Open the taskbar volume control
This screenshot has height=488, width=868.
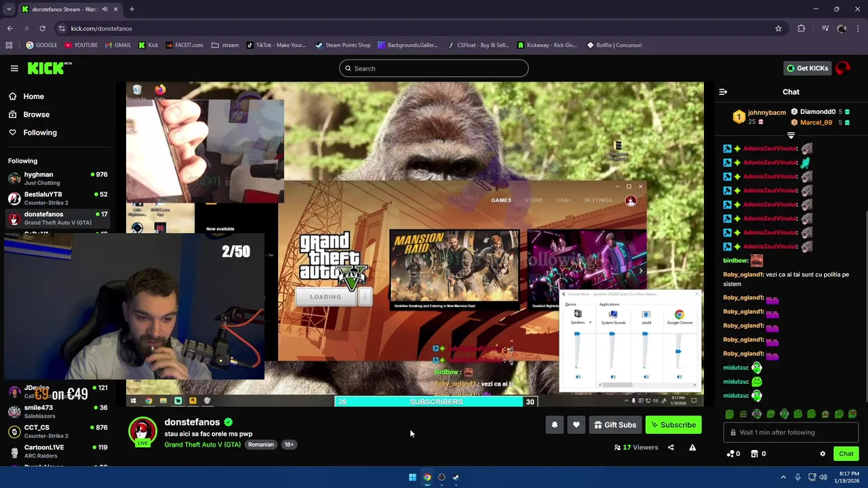pyautogui.click(x=823, y=477)
